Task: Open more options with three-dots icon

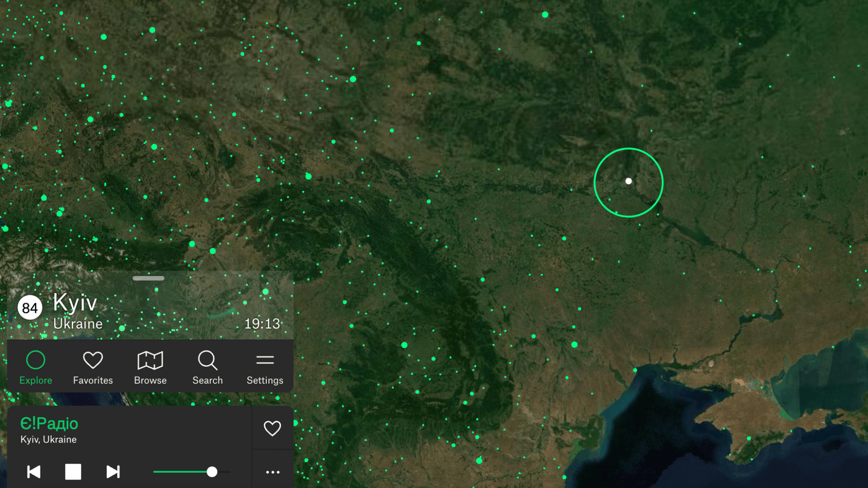Action: point(273,472)
